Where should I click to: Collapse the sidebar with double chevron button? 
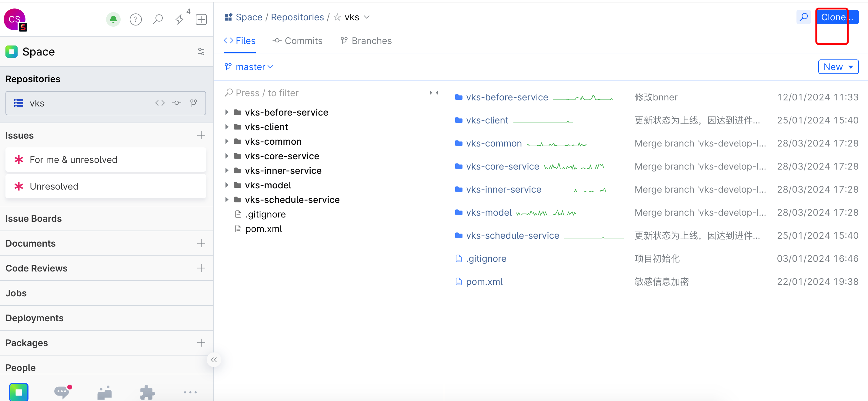click(x=214, y=359)
